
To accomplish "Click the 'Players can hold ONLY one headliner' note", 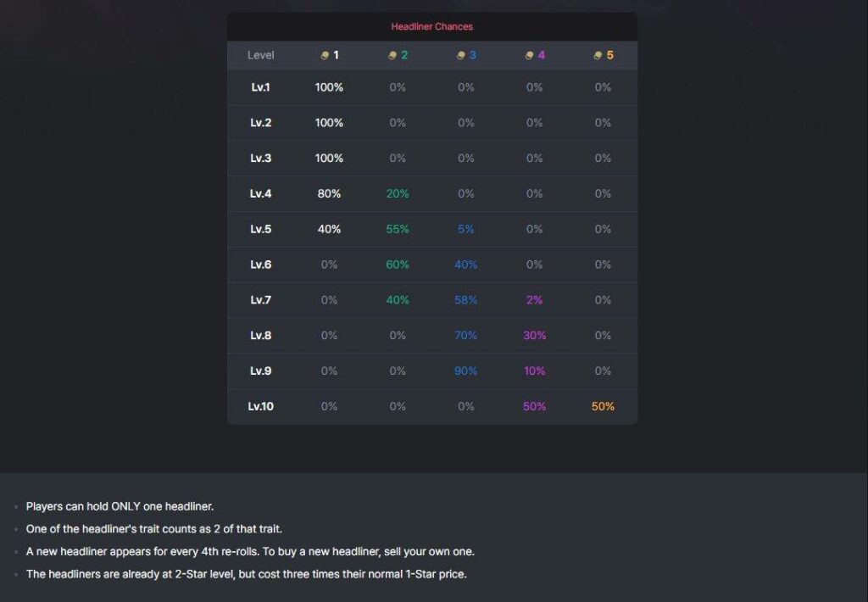I will pyautogui.click(x=120, y=507).
